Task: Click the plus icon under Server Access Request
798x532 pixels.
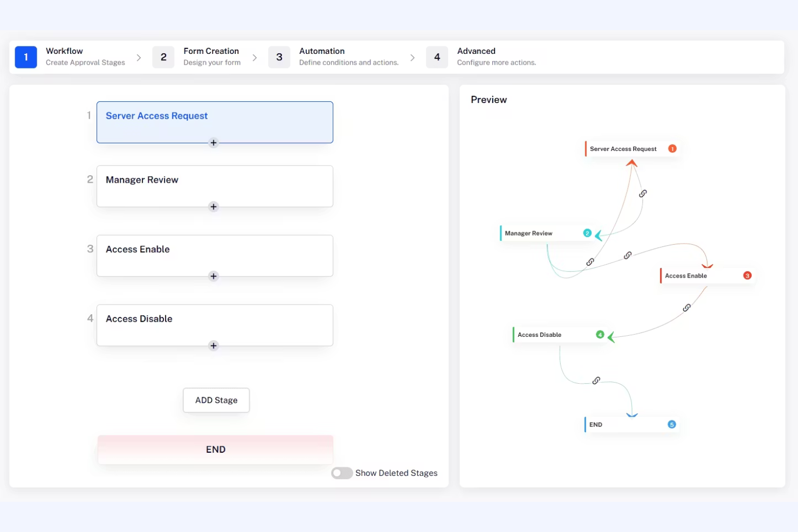Action: (x=214, y=142)
